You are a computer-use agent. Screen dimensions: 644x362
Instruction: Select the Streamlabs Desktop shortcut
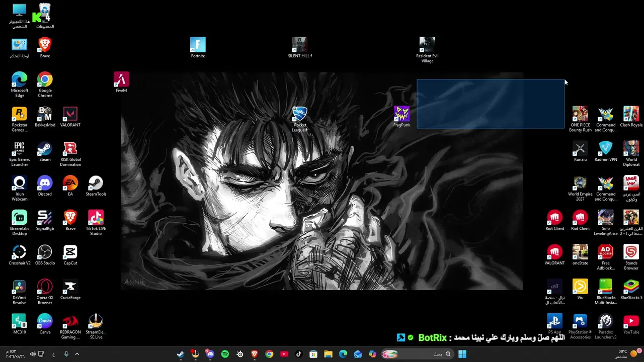19,223
